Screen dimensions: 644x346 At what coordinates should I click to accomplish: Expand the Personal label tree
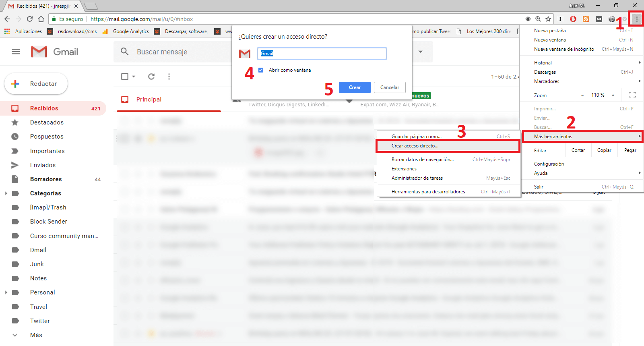coord(6,292)
